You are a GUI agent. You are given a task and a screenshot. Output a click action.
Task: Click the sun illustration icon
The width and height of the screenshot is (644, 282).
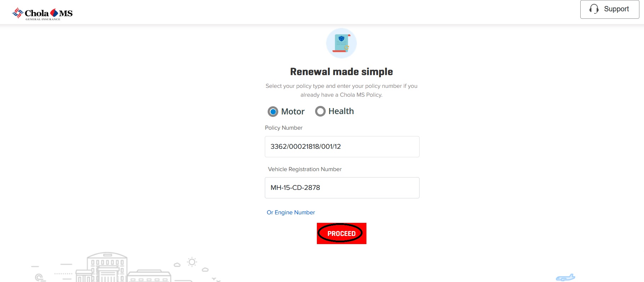tap(192, 262)
